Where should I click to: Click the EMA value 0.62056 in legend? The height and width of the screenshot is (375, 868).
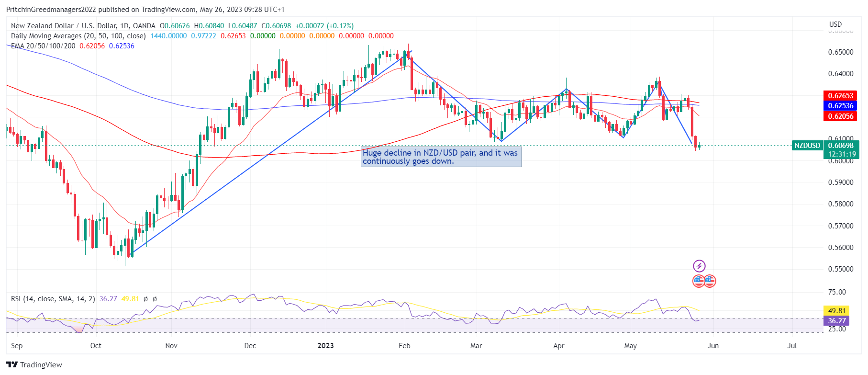(x=92, y=46)
